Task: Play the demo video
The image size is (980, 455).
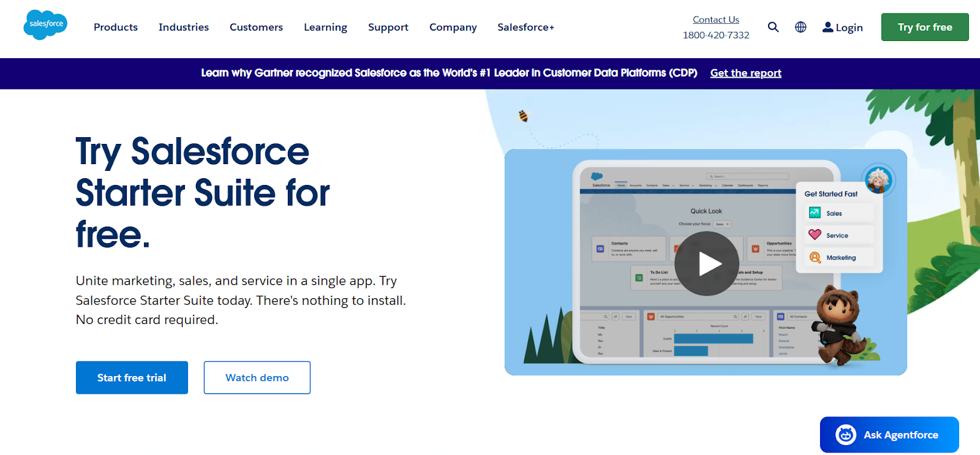Action: pyautogui.click(x=707, y=263)
